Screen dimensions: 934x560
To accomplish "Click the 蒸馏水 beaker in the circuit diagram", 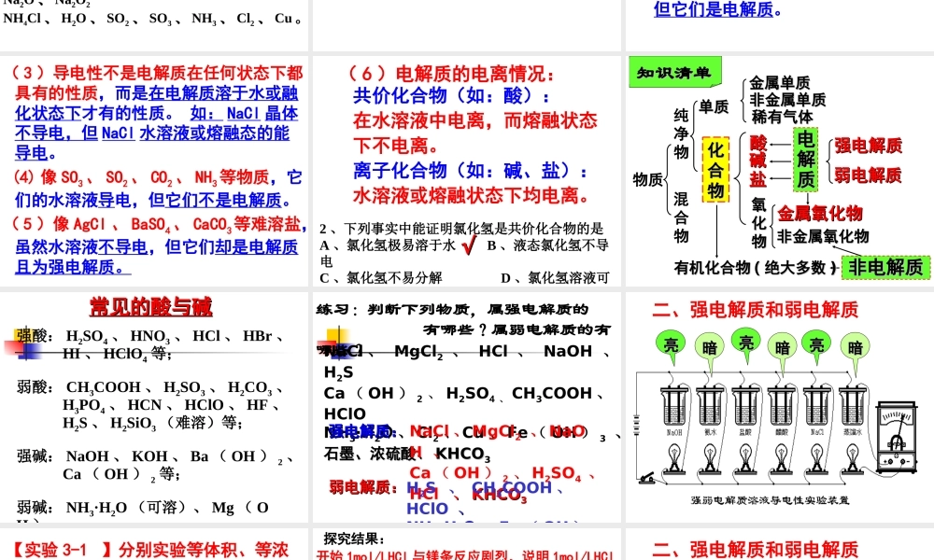I will pos(853,407).
